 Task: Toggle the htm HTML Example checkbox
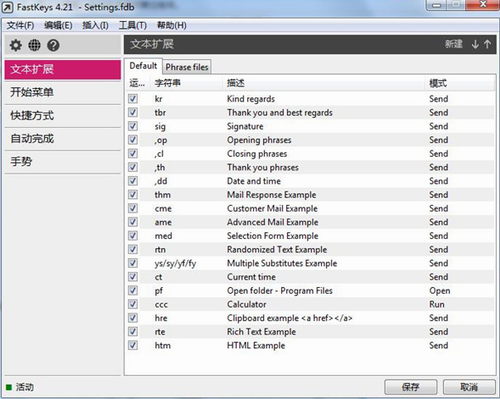click(x=133, y=345)
